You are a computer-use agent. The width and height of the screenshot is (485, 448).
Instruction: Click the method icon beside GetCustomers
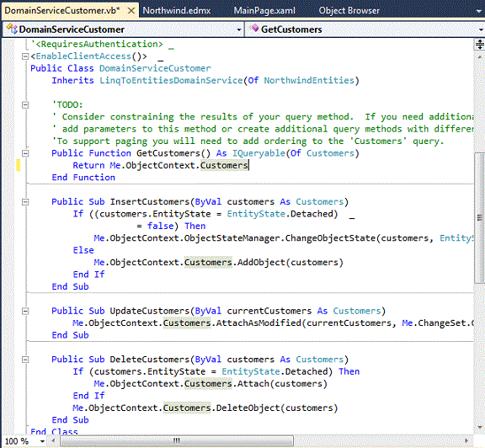tap(254, 29)
